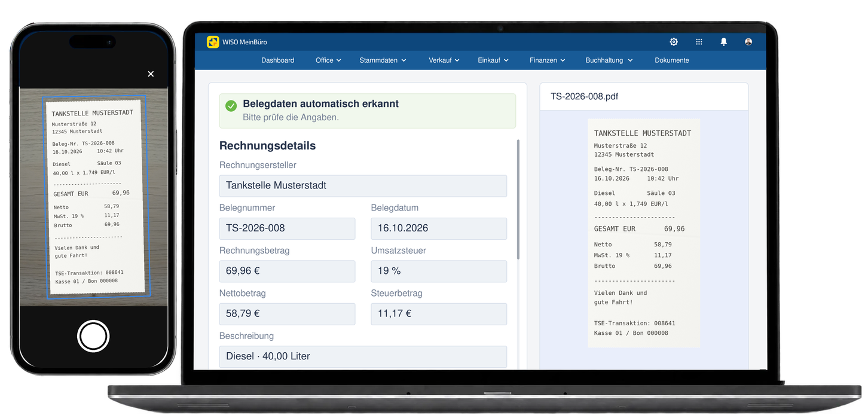
Task: Click the Belegnummer label
Action: pos(247,208)
